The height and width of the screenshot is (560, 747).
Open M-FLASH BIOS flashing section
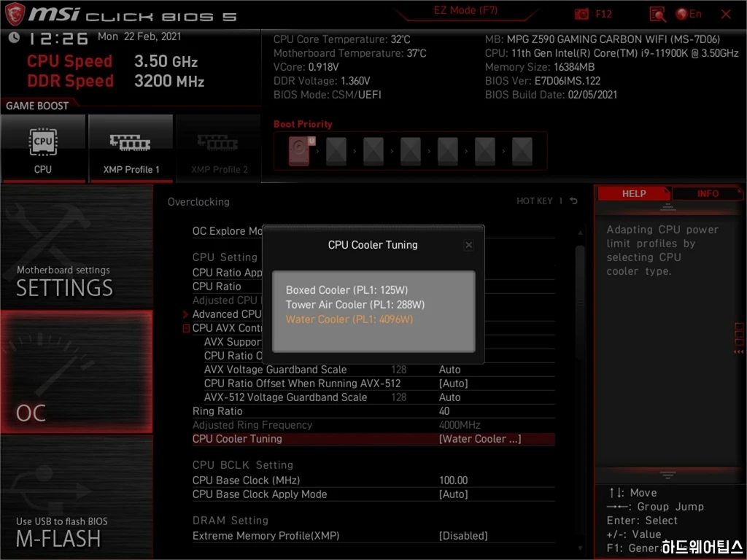coord(77,497)
